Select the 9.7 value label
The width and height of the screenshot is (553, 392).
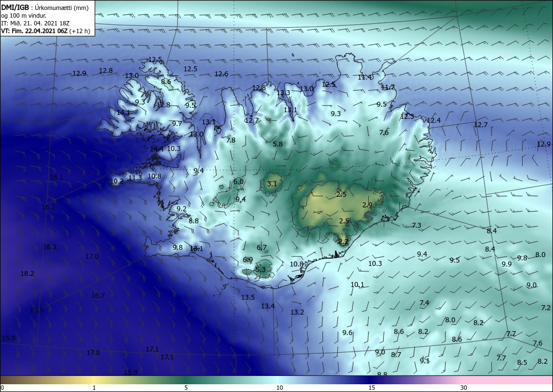pos(177,123)
